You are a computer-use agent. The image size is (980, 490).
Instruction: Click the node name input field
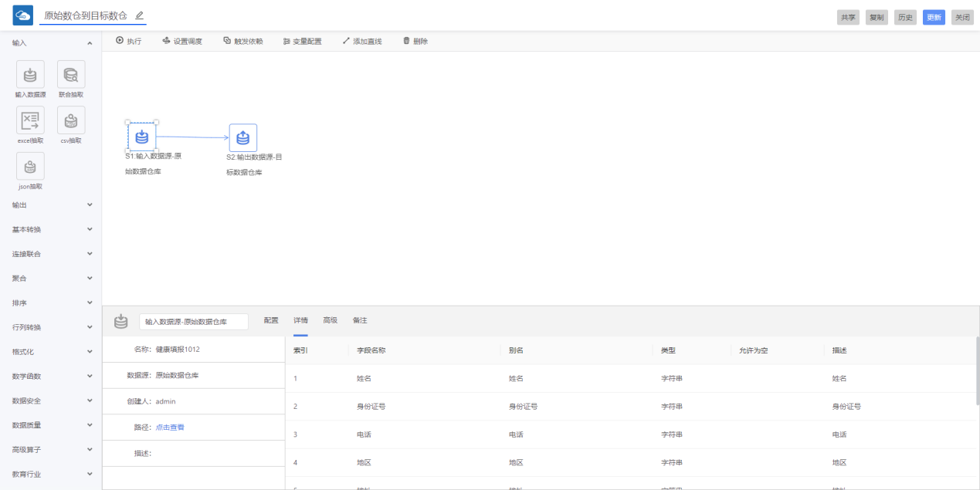click(194, 322)
